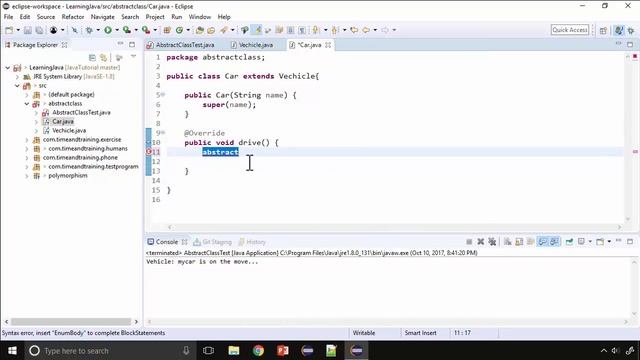The image size is (640, 360).
Task: Expand the JRE System Library node
Action: [17, 77]
